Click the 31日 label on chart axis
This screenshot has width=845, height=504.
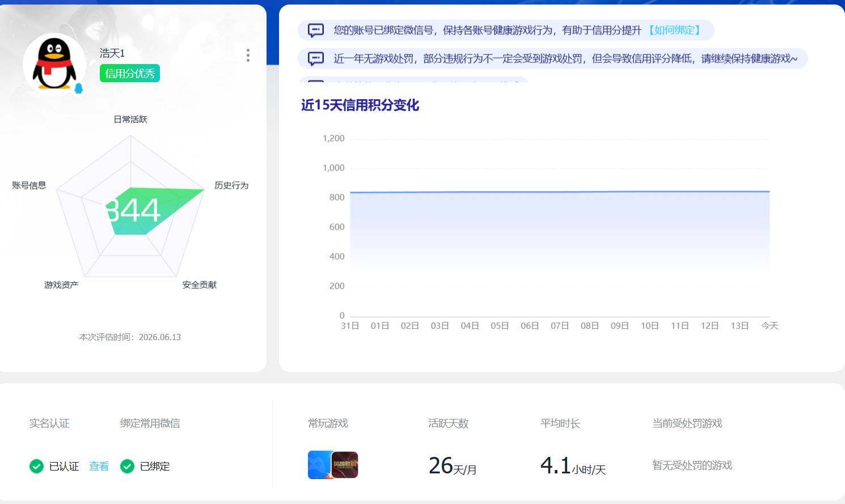(350, 325)
